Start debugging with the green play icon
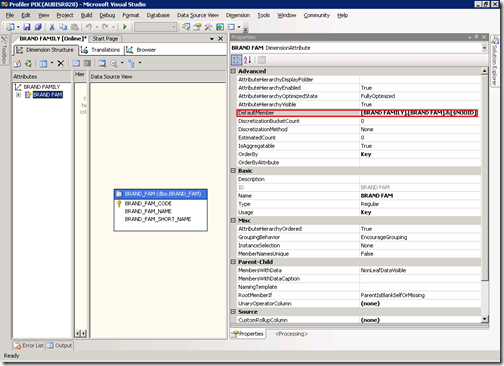504x366 pixels. (125, 27)
